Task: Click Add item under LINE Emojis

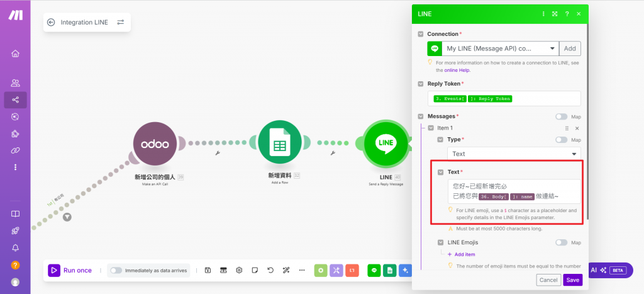Action: (x=461, y=254)
